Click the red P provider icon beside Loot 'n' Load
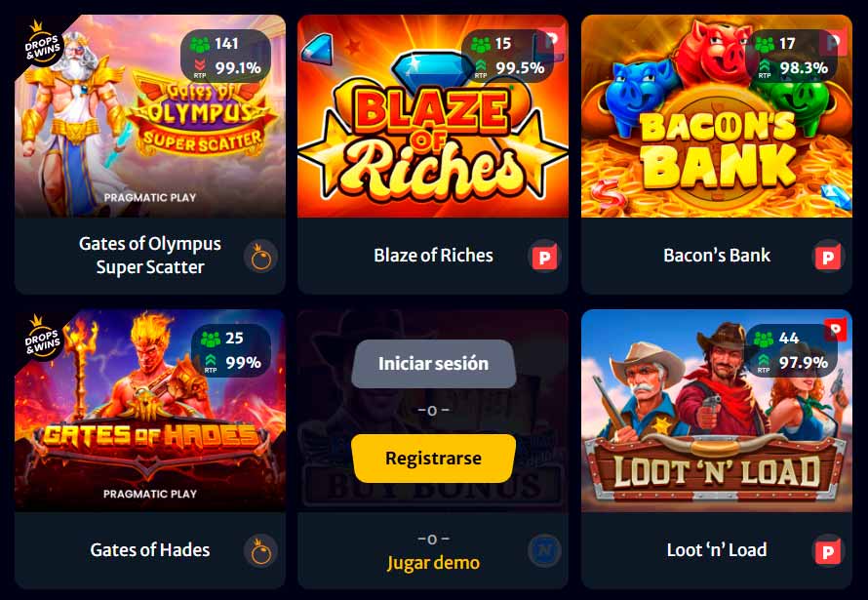 tap(828, 551)
